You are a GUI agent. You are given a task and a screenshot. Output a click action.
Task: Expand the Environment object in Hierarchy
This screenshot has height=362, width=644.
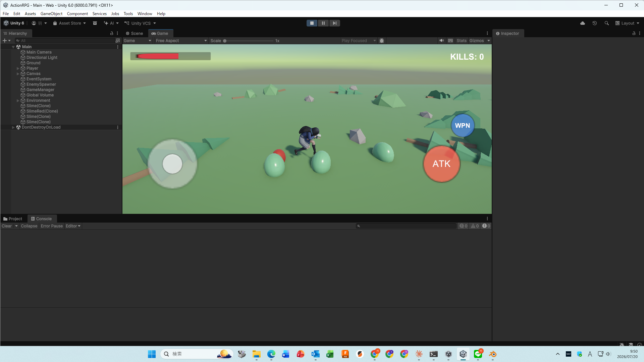coord(18,101)
